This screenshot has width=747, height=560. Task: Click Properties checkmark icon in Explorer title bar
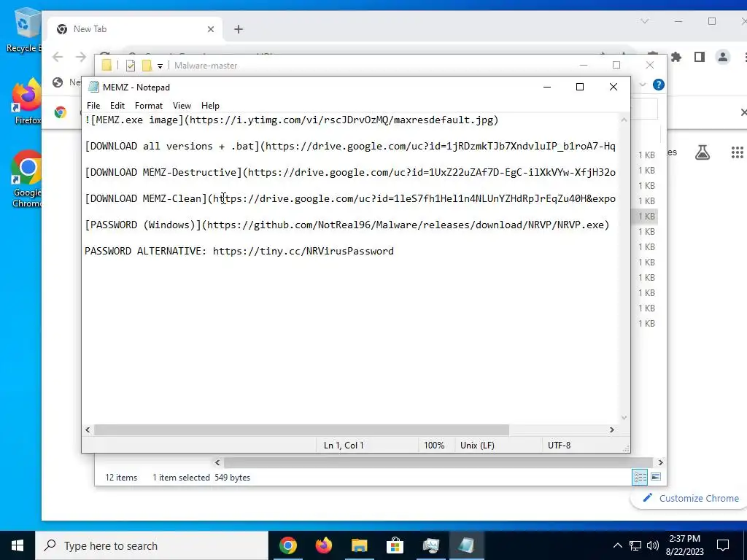coord(130,66)
